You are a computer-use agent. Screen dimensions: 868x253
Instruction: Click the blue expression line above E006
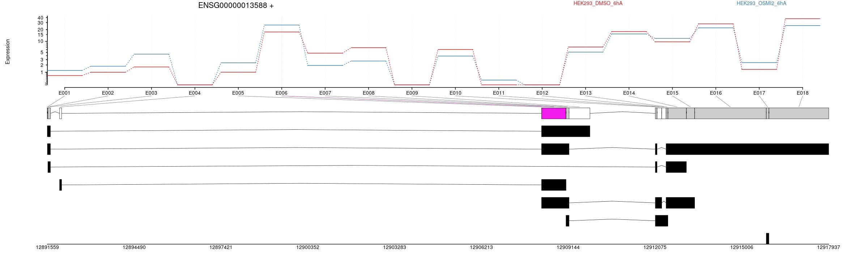click(282, 25)
